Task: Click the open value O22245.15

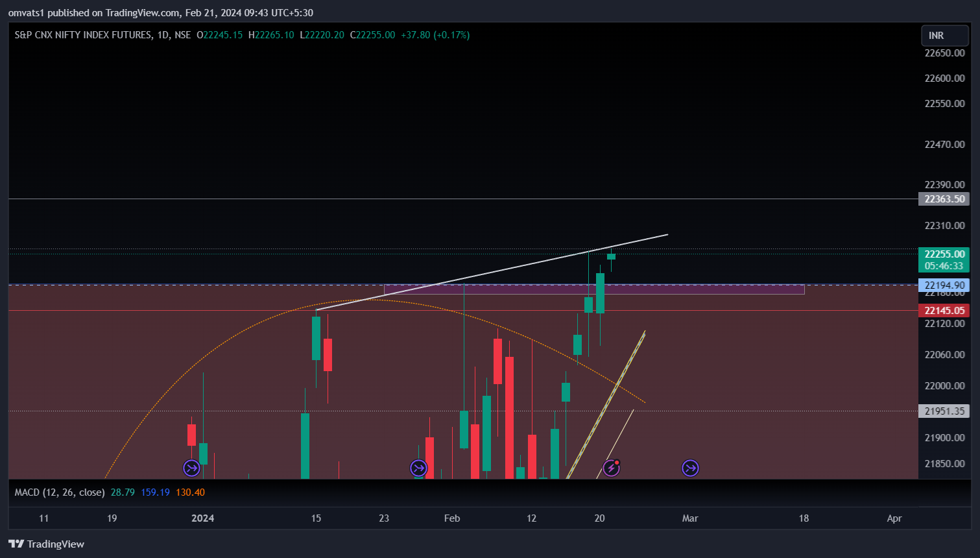Action: coord(219,35)
